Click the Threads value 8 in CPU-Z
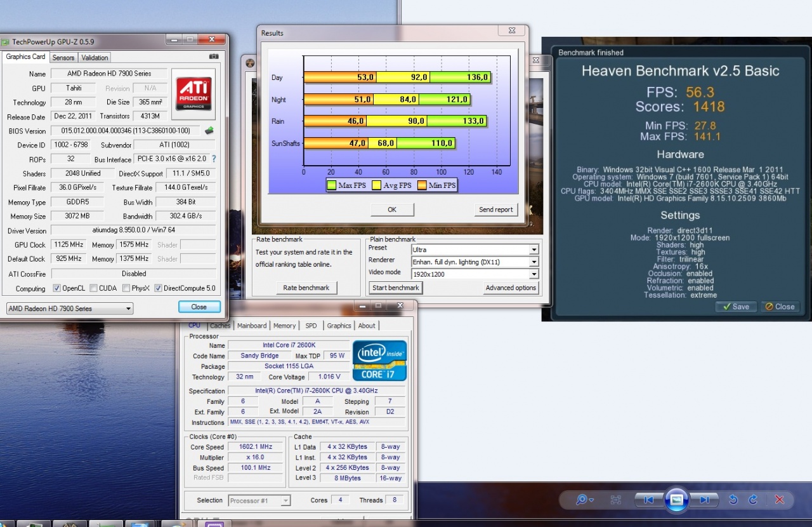 pos(395,500)
